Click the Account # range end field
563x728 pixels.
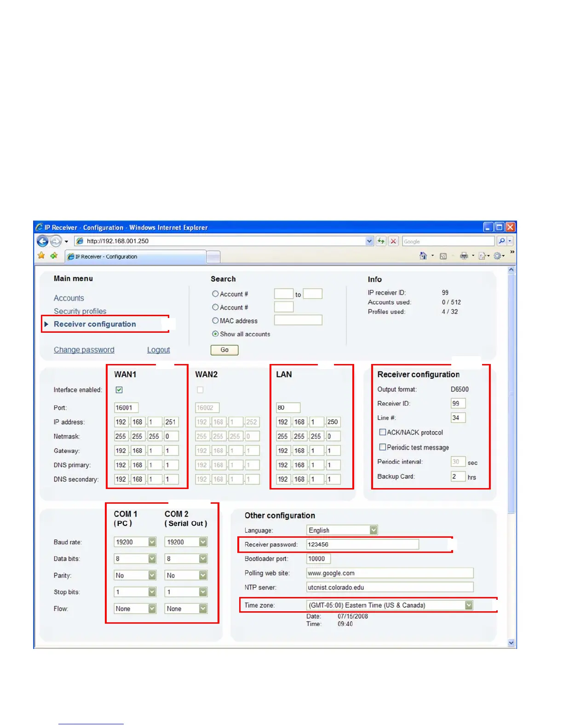(313, 294)
